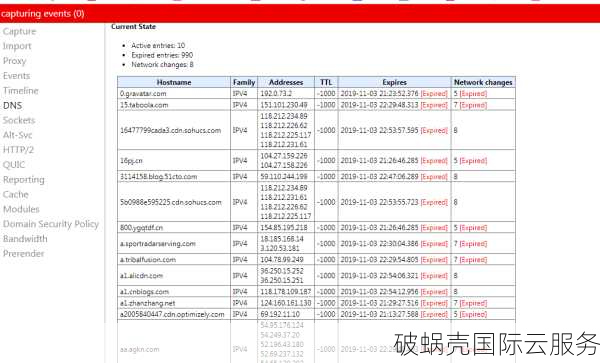Click address 18.185.168.14

pyautogui.click(x=282, y=239)
